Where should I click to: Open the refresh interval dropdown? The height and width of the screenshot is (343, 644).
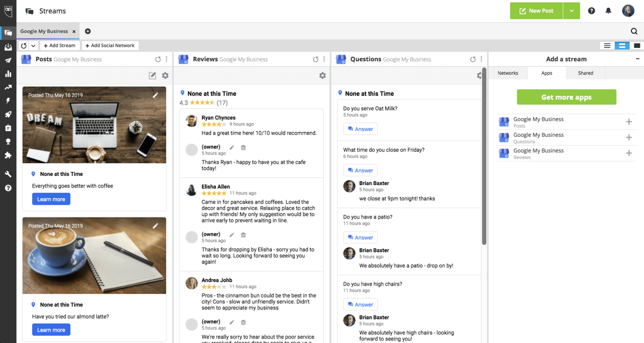click(x=33, y=45)
